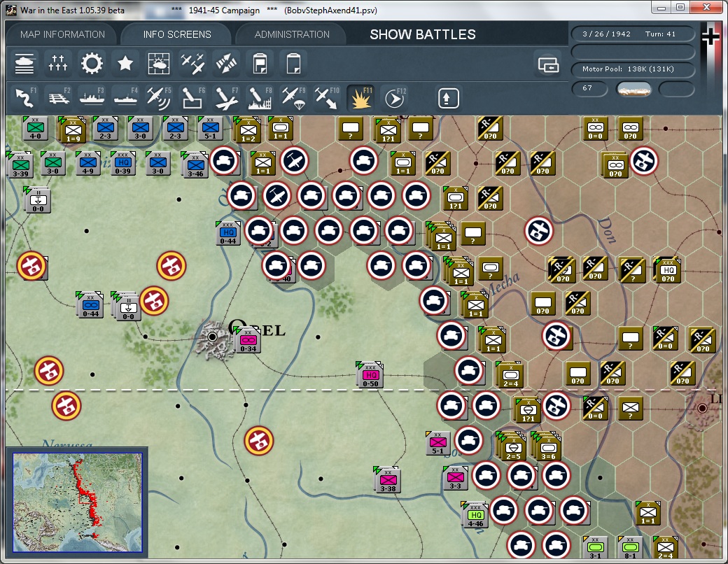Click the partisan battle marker south of Orel

258,441
